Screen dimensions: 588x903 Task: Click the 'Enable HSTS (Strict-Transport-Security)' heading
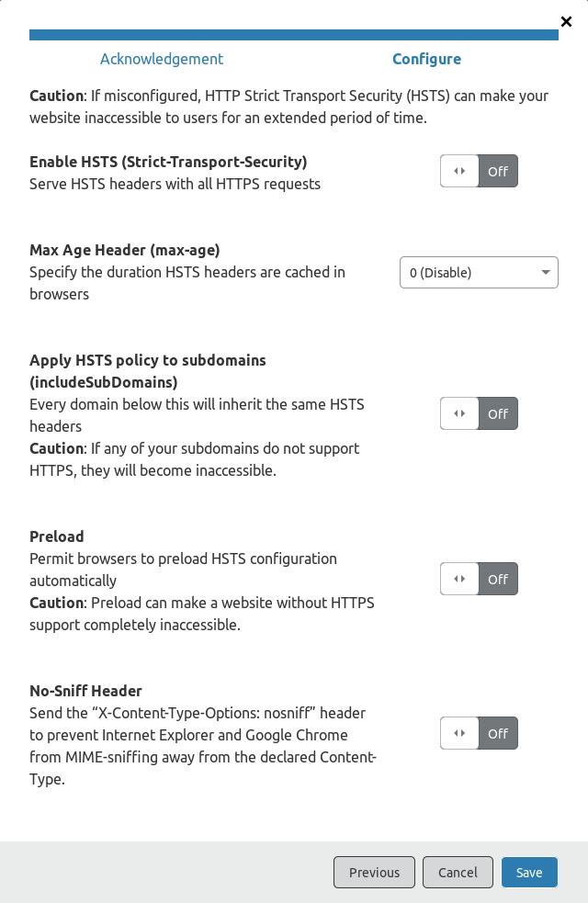168,162
